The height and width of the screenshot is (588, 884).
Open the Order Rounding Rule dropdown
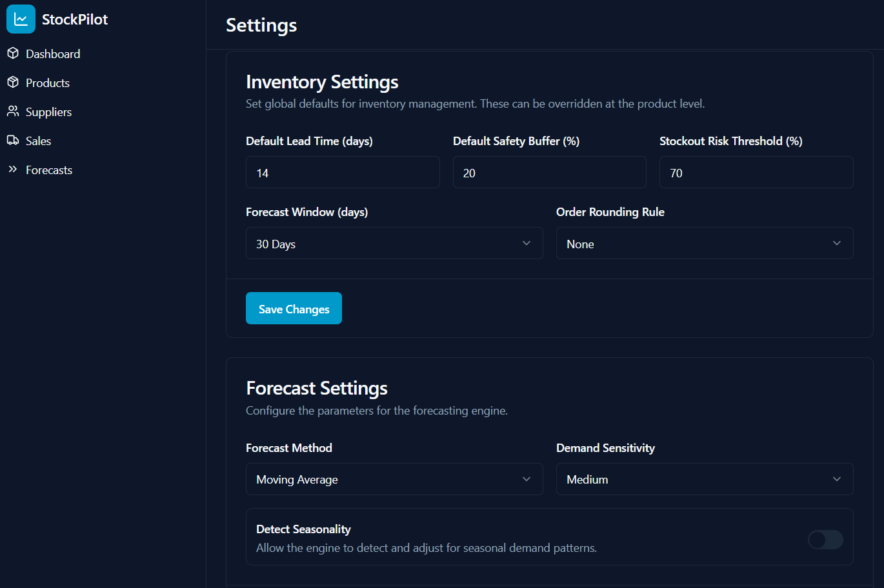point(705,243)
